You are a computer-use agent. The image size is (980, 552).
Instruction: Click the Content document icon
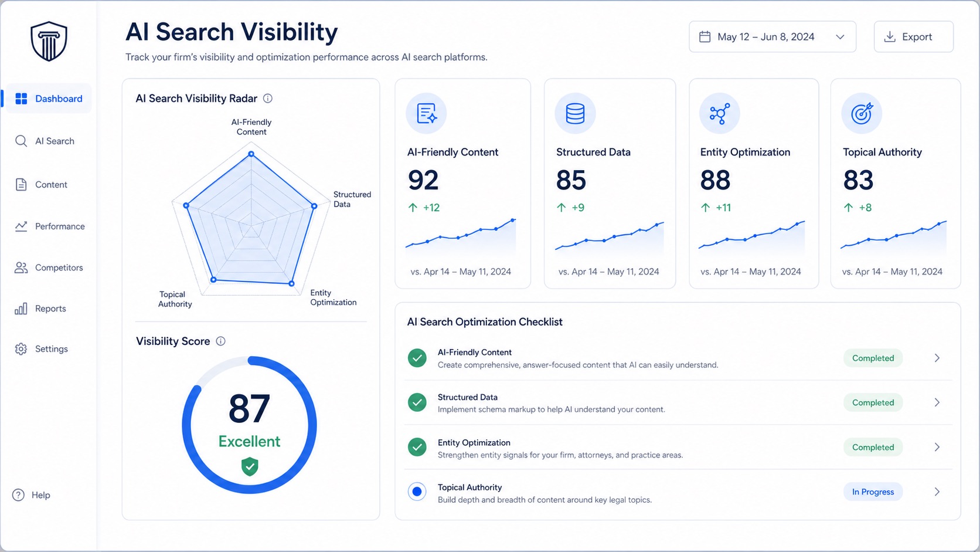[21, 184]
